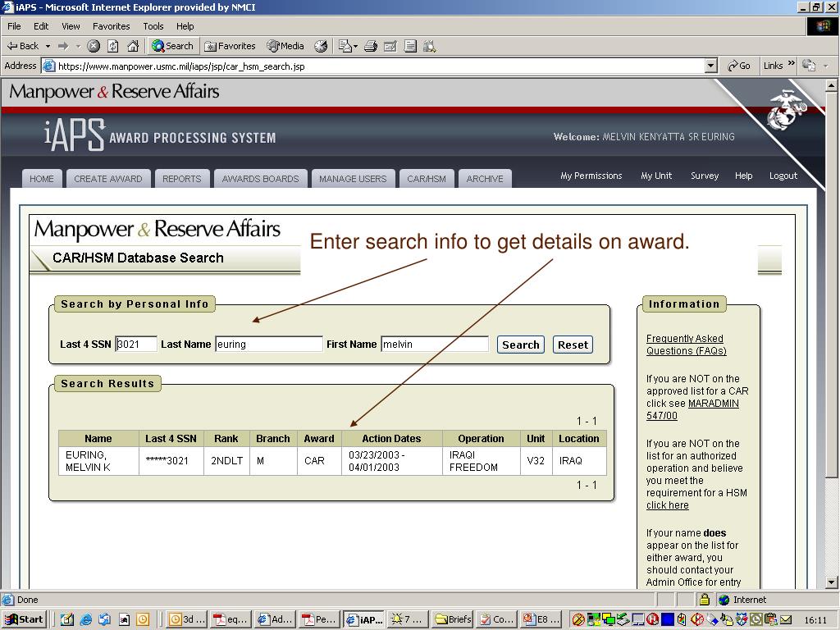The image size is (840, 630).
Task: Click the Go button beside the address bar
Action: coord(739,66)
